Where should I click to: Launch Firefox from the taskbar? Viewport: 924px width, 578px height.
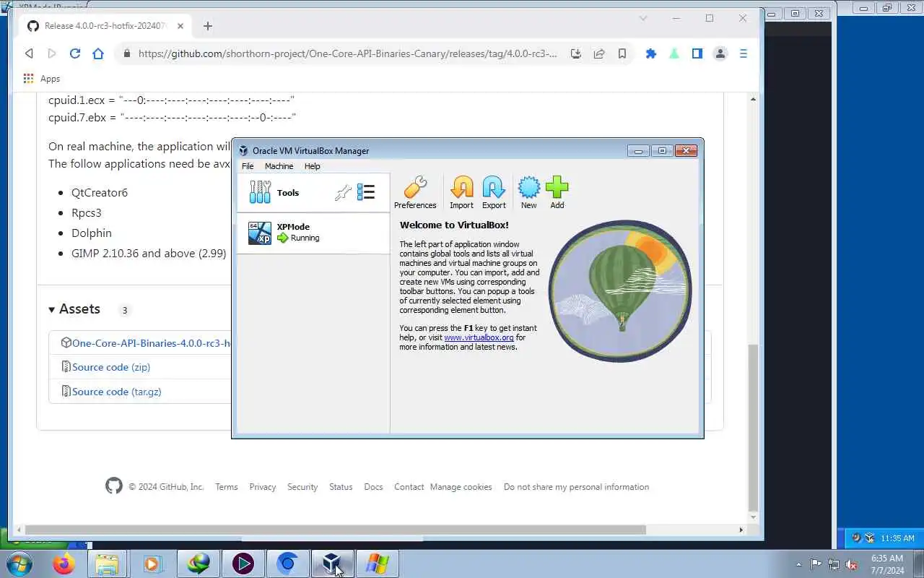pos(64,564)
